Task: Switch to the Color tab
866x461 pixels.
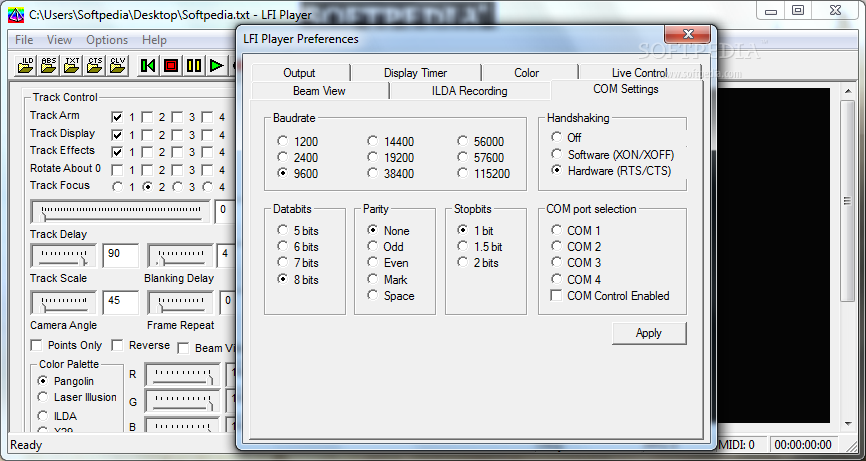Action: point(526,73)
